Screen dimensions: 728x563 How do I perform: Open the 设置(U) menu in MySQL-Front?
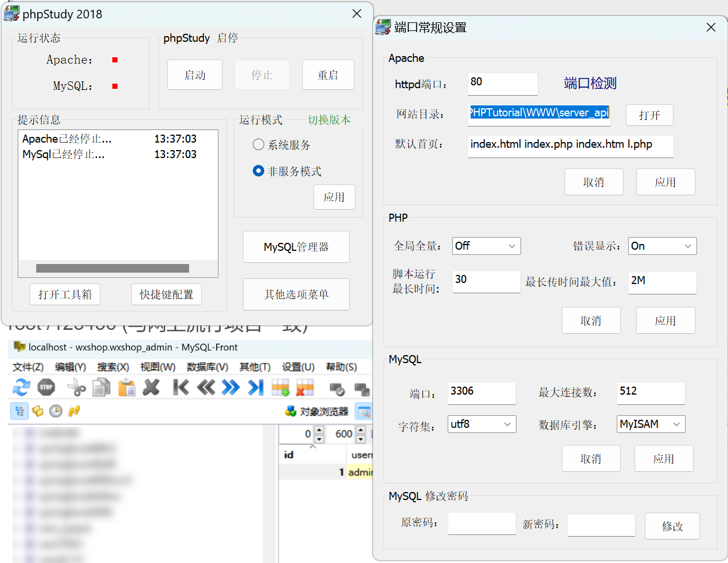pos(298,367)
